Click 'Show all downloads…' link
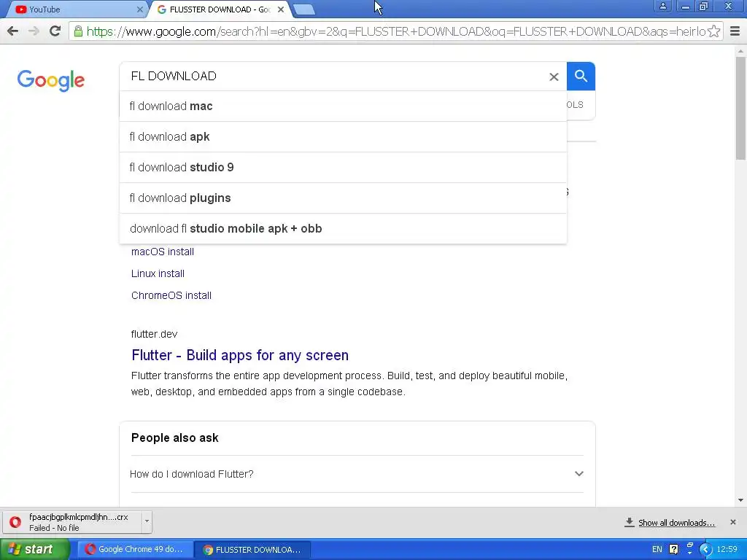The width and height of the screenshot is (747, 560). (676, 523)
